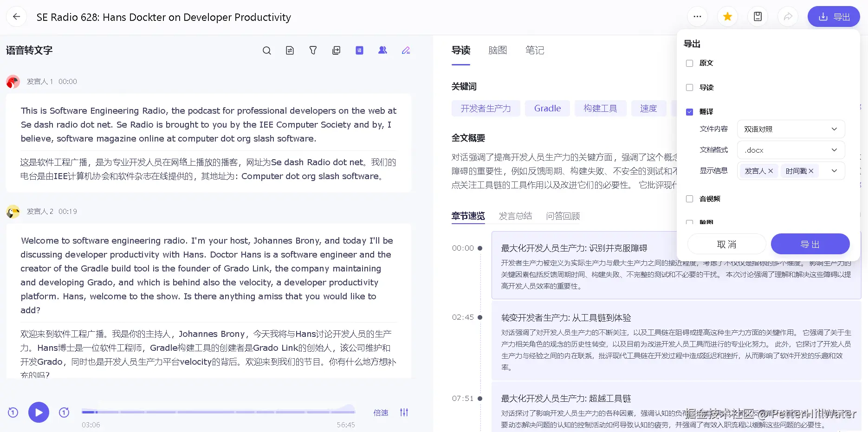Open the 文档格式 dropdown showing .docx
868x432 pixels.
790,150
